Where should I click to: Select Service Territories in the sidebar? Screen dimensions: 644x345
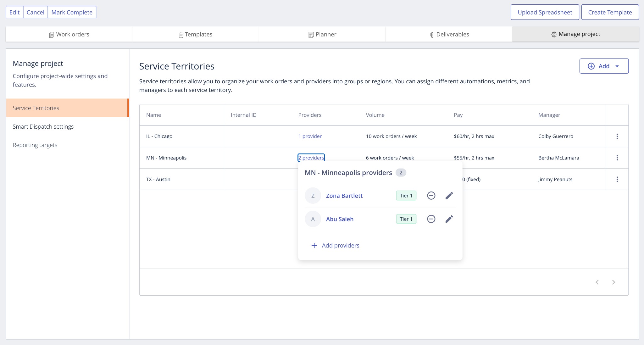67,108
